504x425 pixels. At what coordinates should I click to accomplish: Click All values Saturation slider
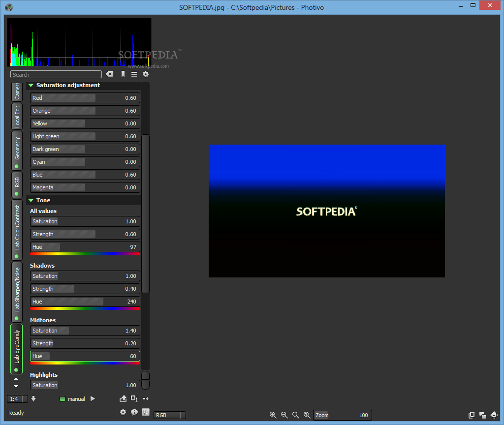85,221
